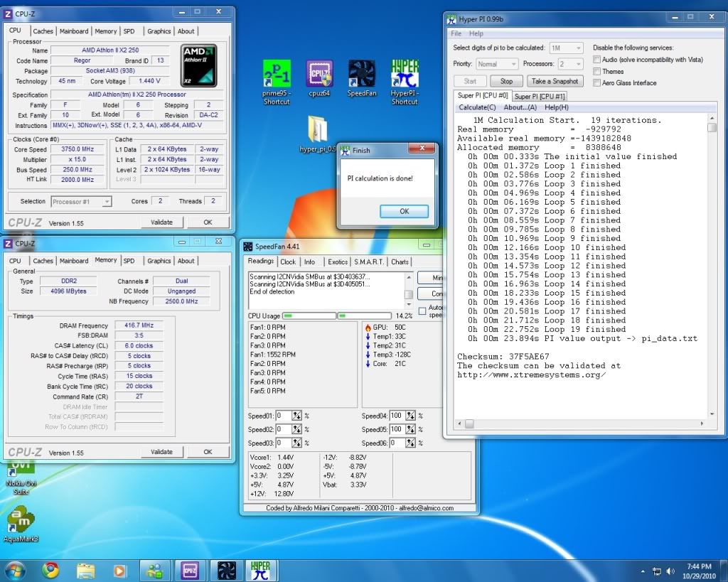The height and width of the screenshot is (582, 728).
Task: Select the hyper_pi folder on desktop
Action: pos(318,134)
